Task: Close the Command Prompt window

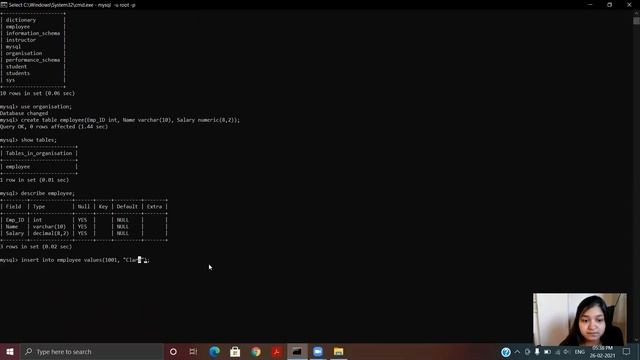Action: 629,5
